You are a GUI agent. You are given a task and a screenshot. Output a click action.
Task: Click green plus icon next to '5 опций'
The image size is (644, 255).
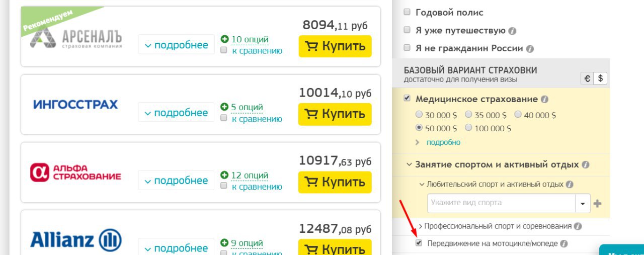click(x=224, y=107)
